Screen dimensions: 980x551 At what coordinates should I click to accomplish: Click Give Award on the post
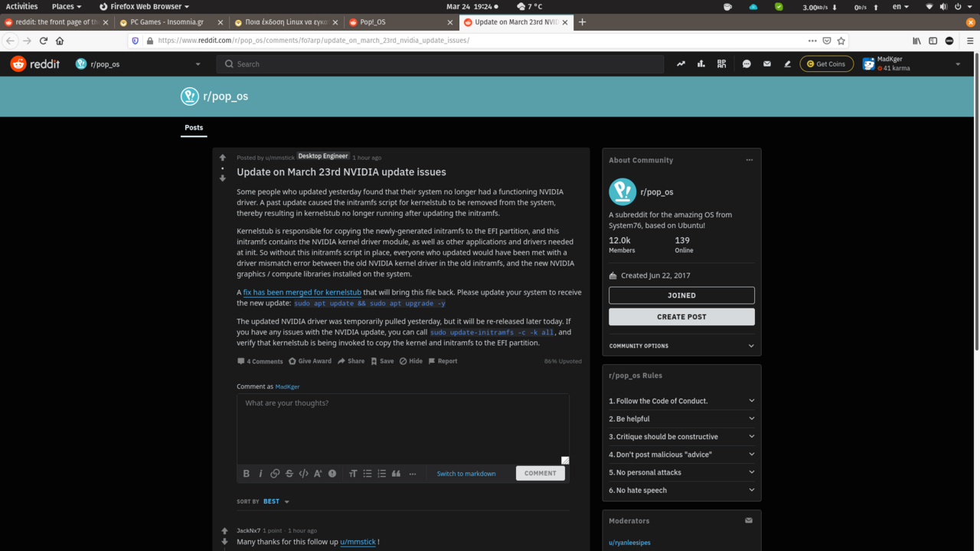click(310, 361)
